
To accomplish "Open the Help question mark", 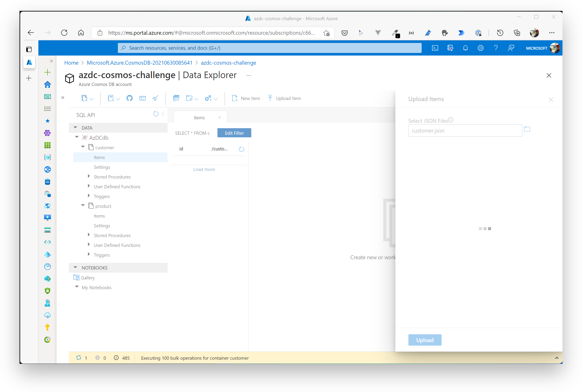I will (x=496, y=48).
